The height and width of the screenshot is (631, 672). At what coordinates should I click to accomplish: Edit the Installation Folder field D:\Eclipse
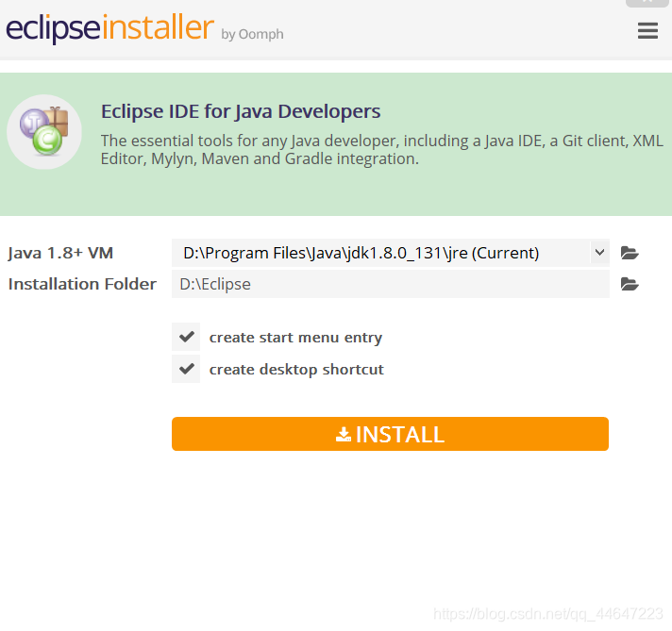click(x=391, y=284)
